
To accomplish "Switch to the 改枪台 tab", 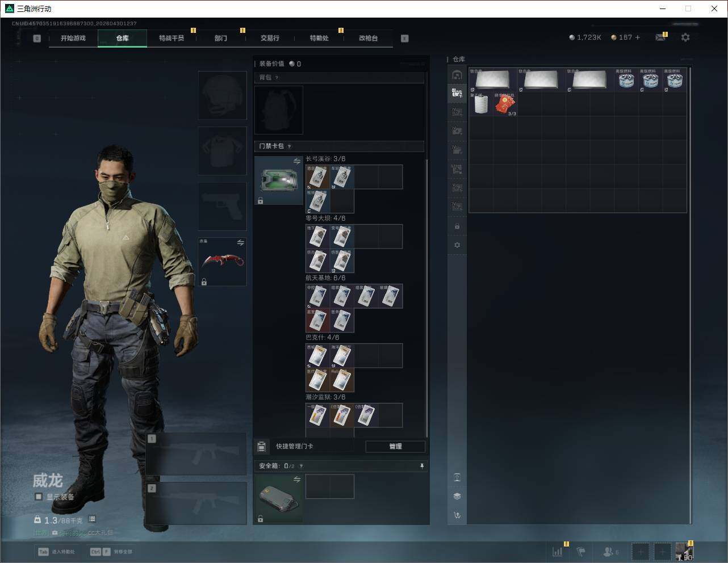I will pyautogui.click(x=368, y=38).
